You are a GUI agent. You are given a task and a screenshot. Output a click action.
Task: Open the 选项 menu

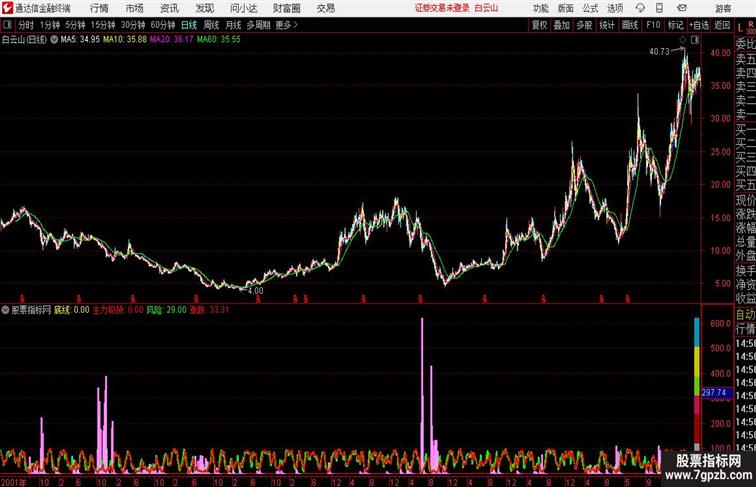tap(615, 8)
